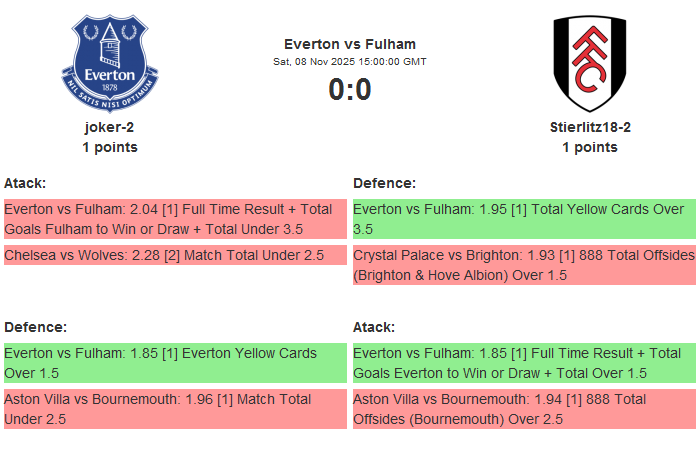Click the points total under Stierlitz18-2
This screenshot has width=700, height=460.
click(590, 147)
